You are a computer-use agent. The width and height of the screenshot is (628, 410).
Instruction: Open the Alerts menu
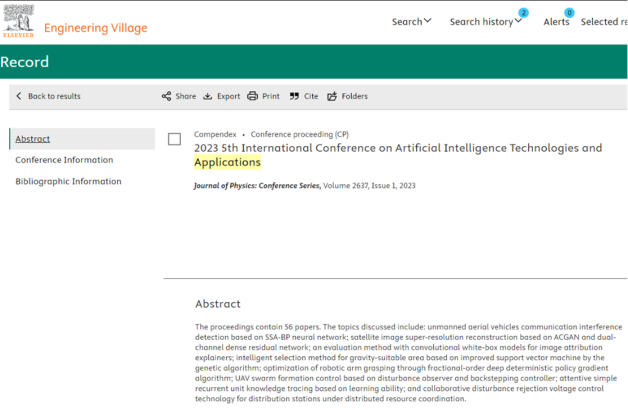tap(556, 22)
